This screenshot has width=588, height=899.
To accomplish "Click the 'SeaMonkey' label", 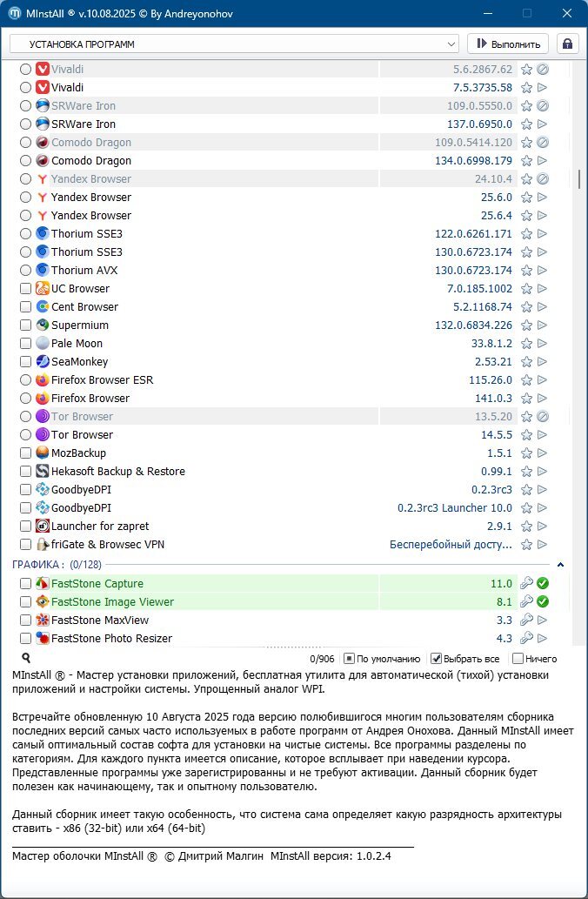I will (x=80, y=362).
